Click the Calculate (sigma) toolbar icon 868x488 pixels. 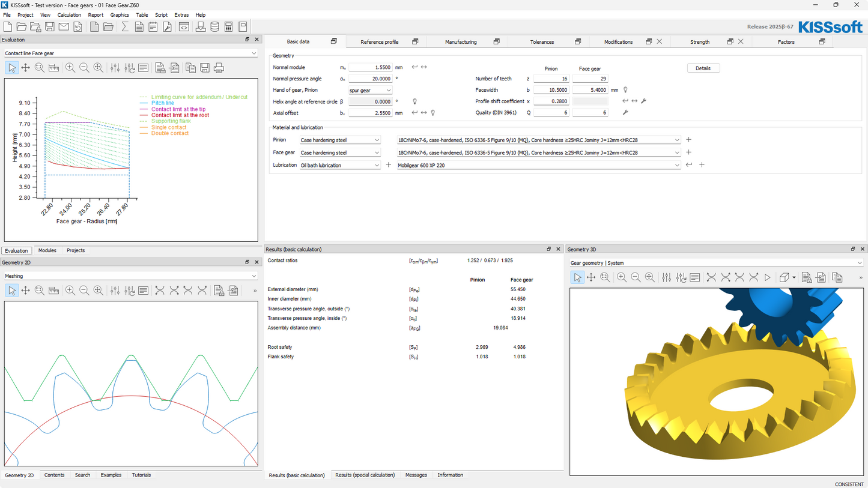[125, 27]
